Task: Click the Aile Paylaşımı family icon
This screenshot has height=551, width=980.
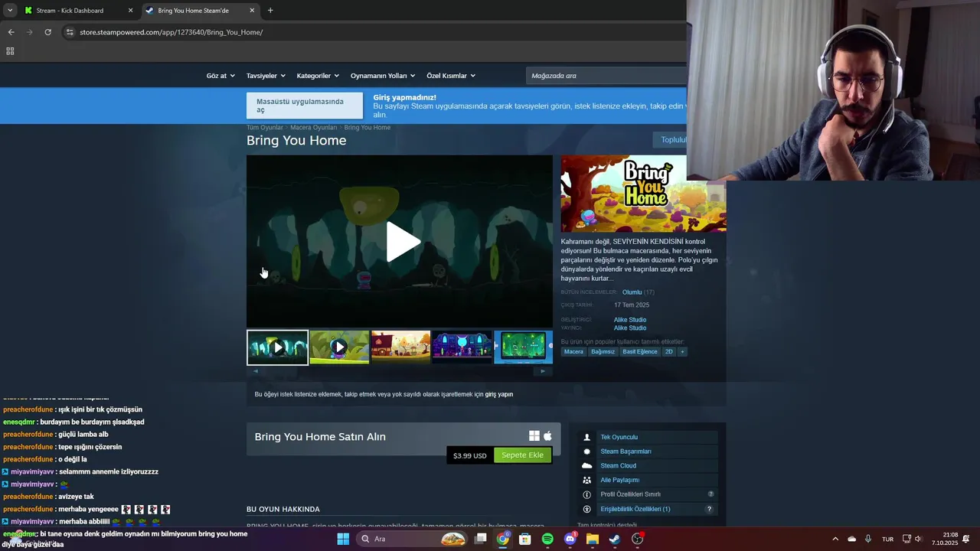Action: click(587, 480)
